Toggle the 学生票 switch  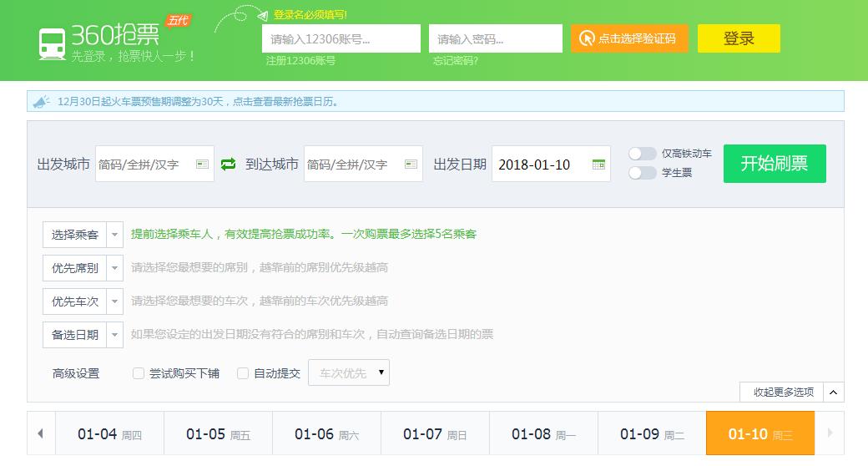[x=642, y=173]
